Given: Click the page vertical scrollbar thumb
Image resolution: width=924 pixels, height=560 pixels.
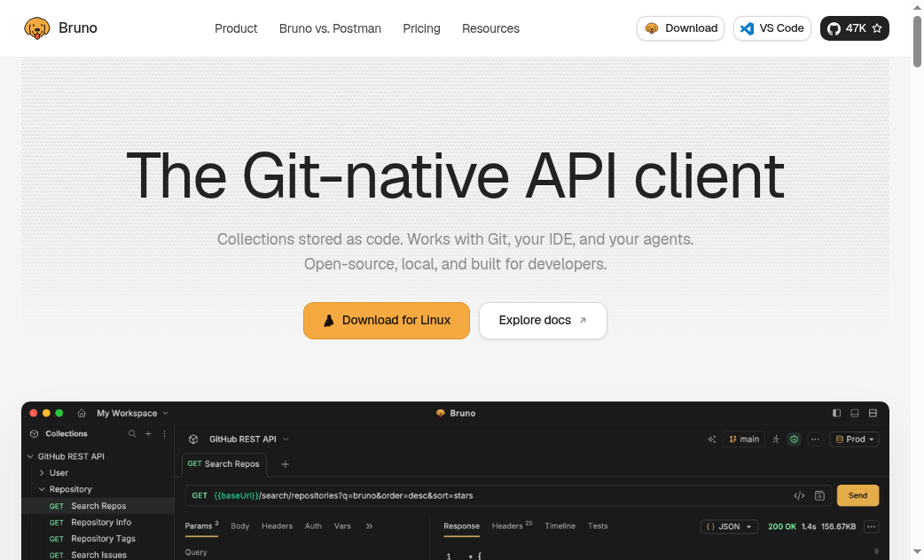Looking at the screenshot, I should coord(917,42).
